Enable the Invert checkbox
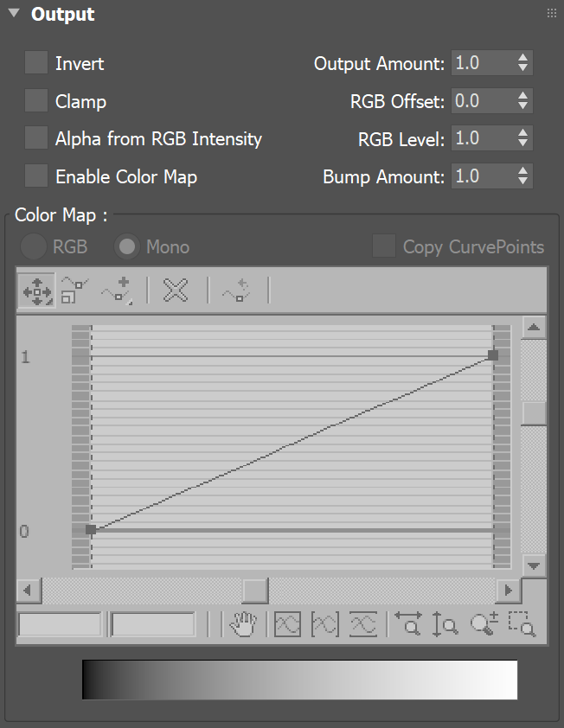The height and width of the screenshot is (728, 564). [35, 63]
